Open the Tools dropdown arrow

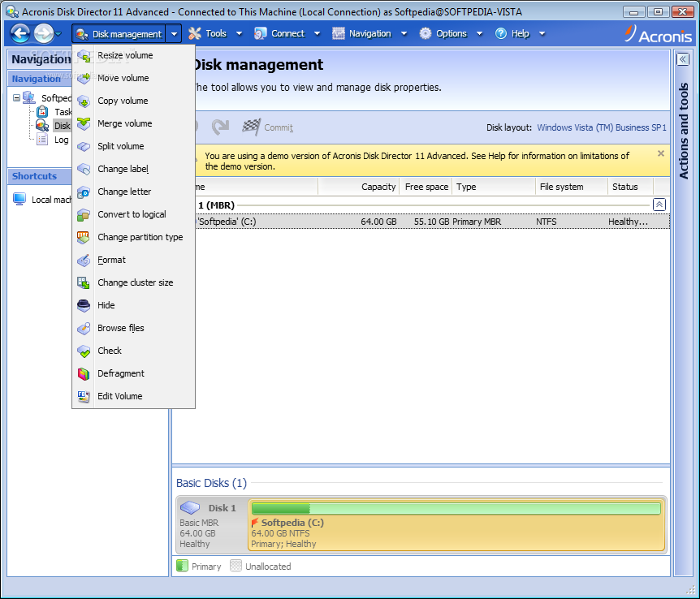pos(240,33)
